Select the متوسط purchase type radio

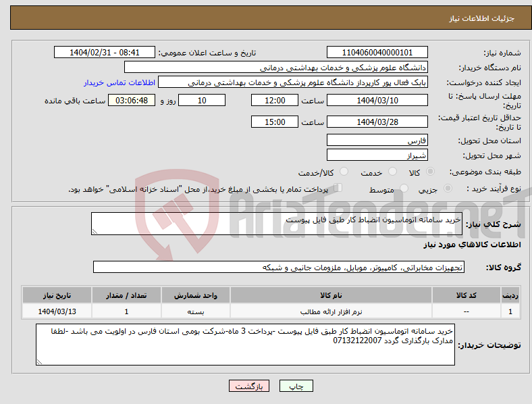click(x=404, y=188)
